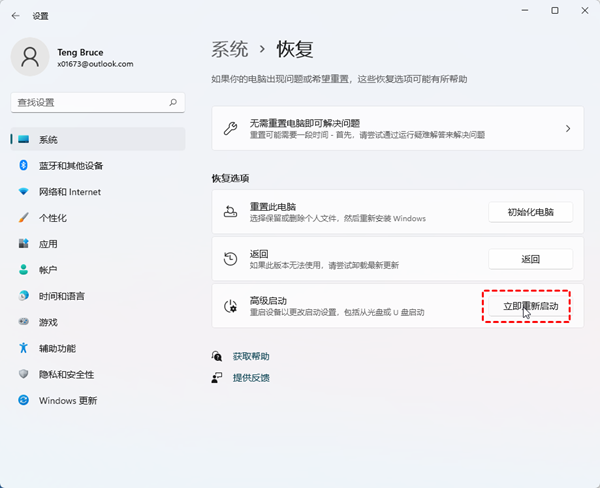Screen dimensions: 600x488
Task: Click the 返回 button
Action: [530, 259]
